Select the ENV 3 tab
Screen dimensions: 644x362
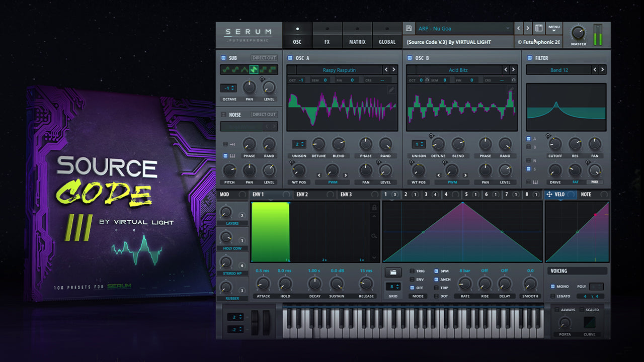[359, 194]
